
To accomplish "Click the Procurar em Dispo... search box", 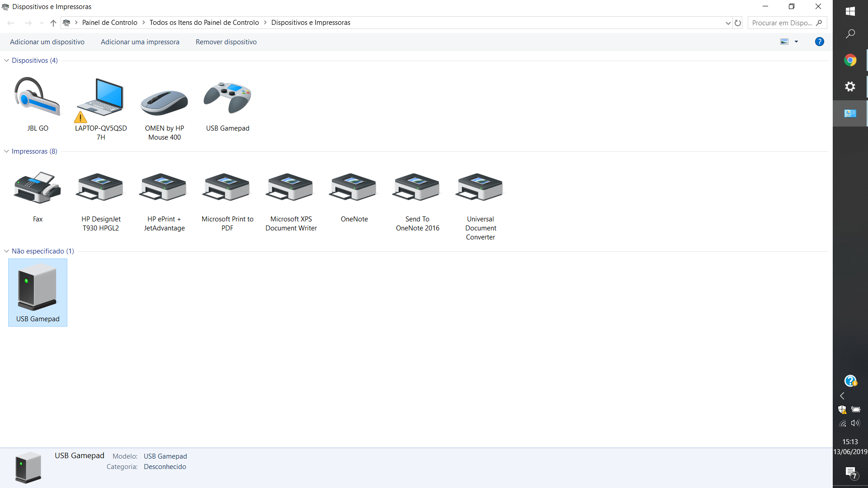I will [x=787, y=23].
